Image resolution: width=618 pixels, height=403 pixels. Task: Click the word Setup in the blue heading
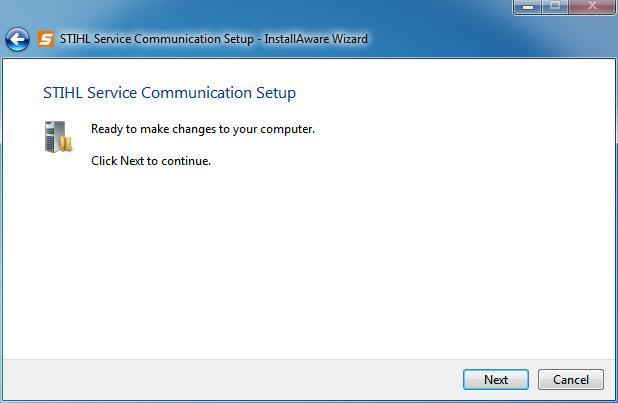coord(276,93)
